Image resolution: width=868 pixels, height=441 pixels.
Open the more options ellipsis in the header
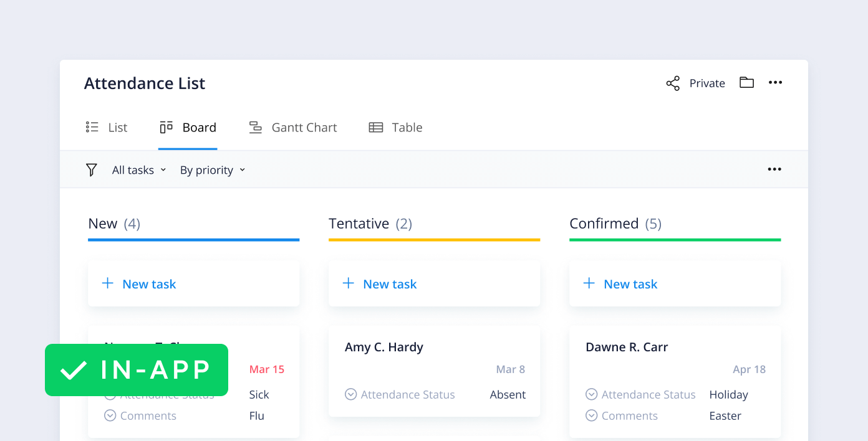point(775,82)
